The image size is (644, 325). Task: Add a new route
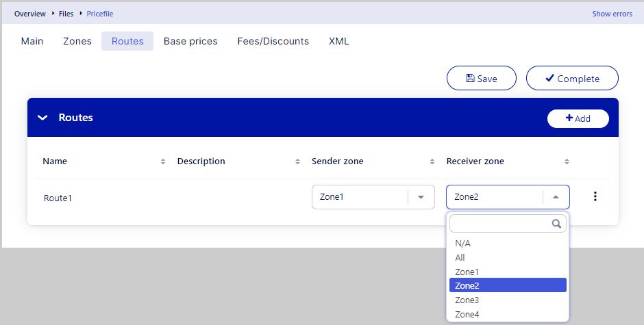578,118
